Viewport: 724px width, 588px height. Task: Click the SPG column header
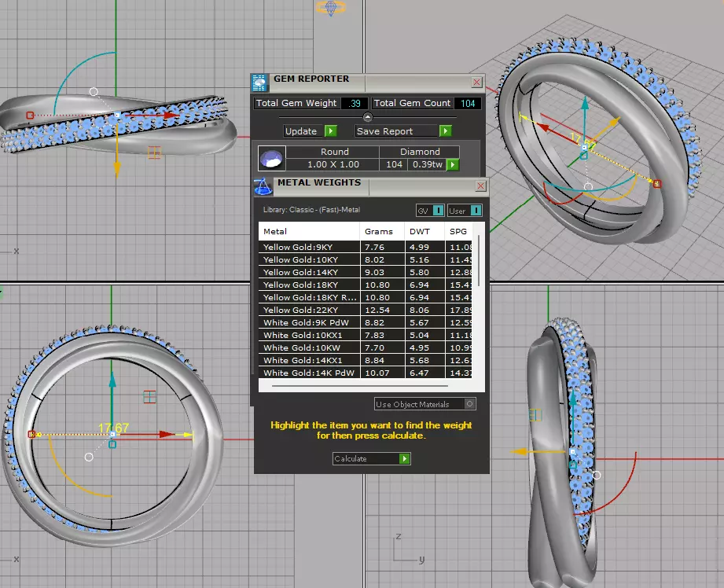(458, 231)
